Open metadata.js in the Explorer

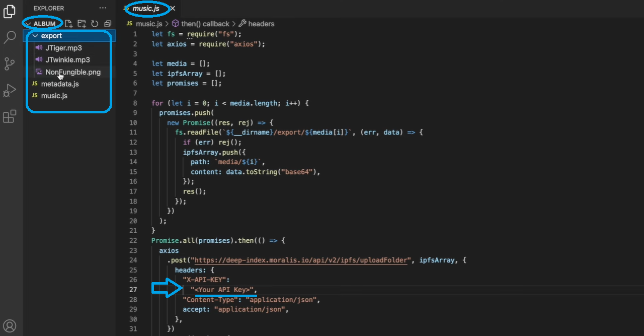click(x=60, y=84)
